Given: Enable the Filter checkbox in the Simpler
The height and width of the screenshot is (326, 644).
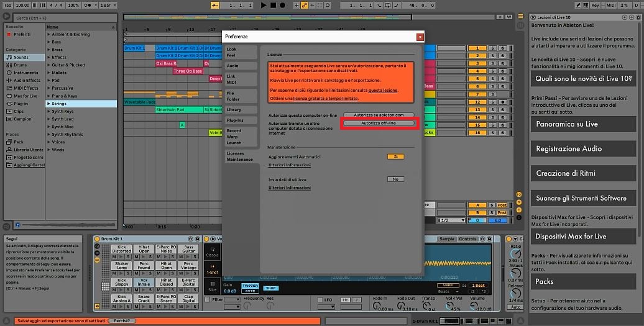Looking at the screenshot, I should click(208, 300).
